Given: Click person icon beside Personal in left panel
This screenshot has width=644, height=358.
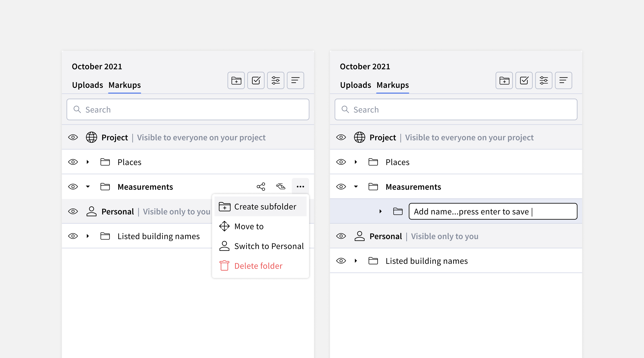Looking at the screenshot, I should tap(92, 211).
